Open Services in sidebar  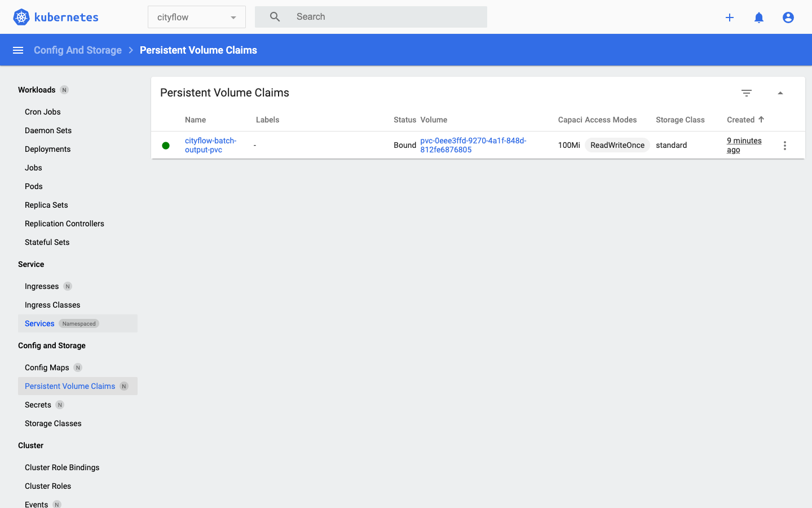click(x=39, y=323)
